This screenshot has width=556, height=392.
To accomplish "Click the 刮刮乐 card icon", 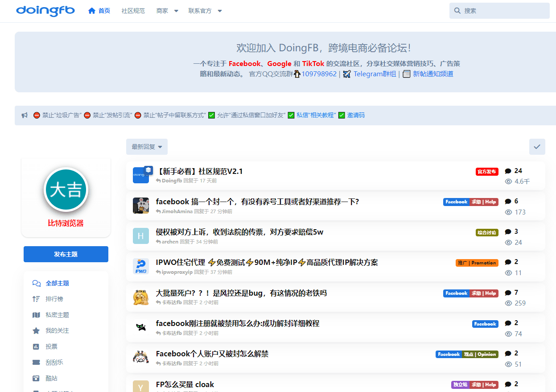I will tap(36, 363).
